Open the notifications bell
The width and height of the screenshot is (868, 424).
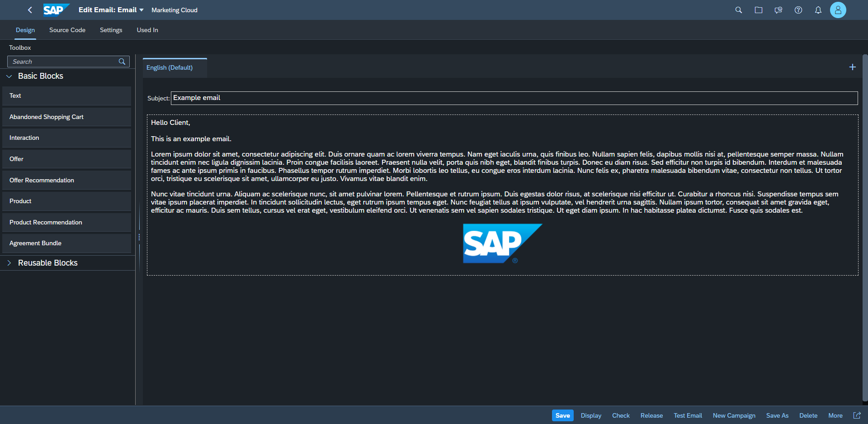[818, 10]
